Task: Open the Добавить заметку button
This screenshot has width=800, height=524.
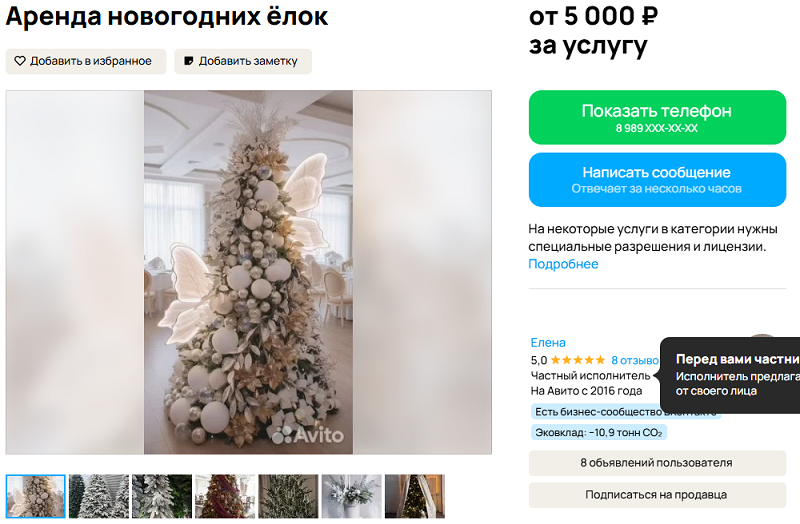Action: point(243,61)
